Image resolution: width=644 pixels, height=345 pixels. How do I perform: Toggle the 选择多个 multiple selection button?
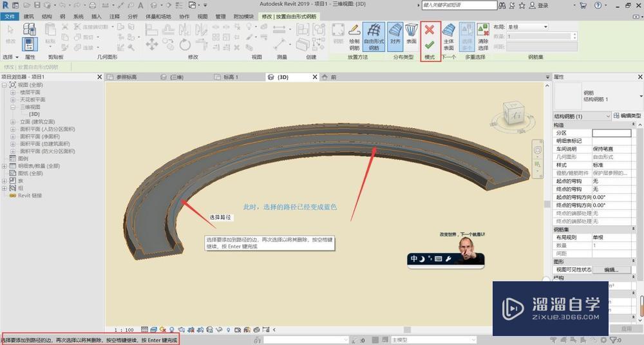(x=467, y=37)
